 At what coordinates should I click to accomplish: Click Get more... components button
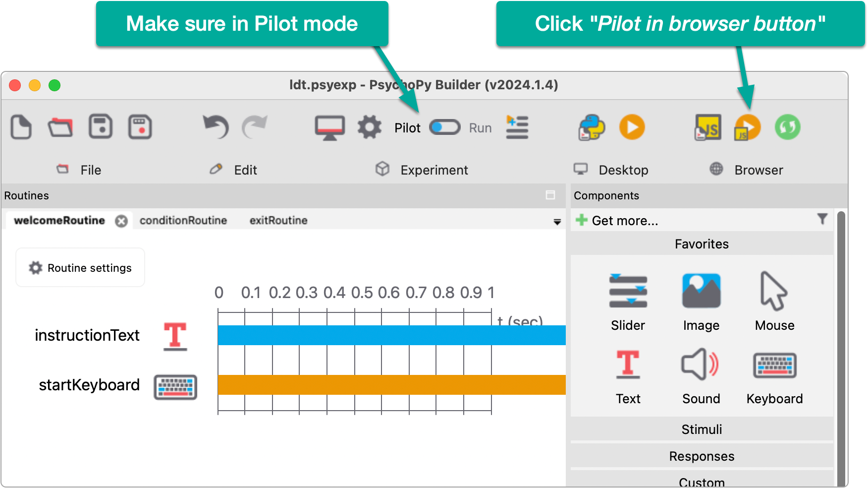coord(617,220)
